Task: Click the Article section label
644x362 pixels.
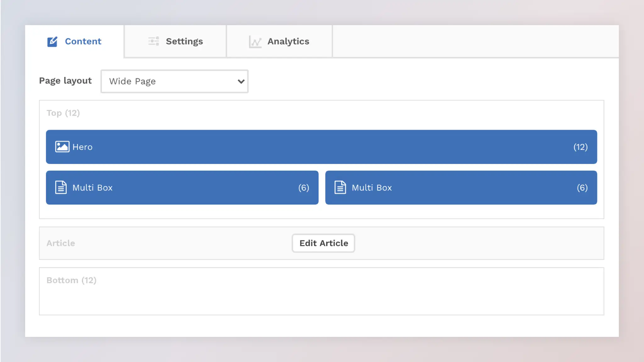Action: pyautogui.click(x=61, y=243)
